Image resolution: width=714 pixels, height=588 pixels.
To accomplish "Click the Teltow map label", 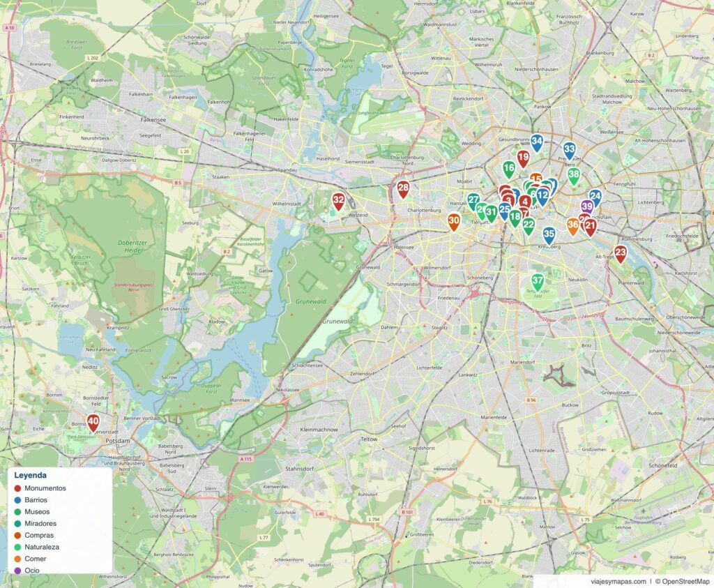I will (369, 439).
